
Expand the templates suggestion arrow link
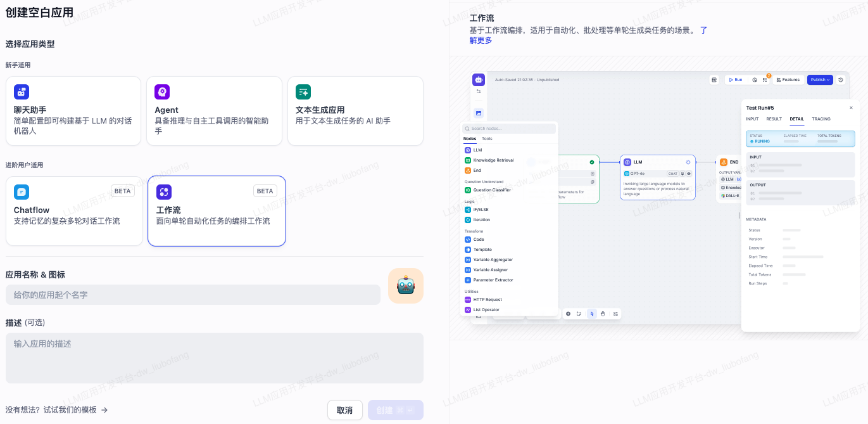pyautogui.click(x=104, y=410)
